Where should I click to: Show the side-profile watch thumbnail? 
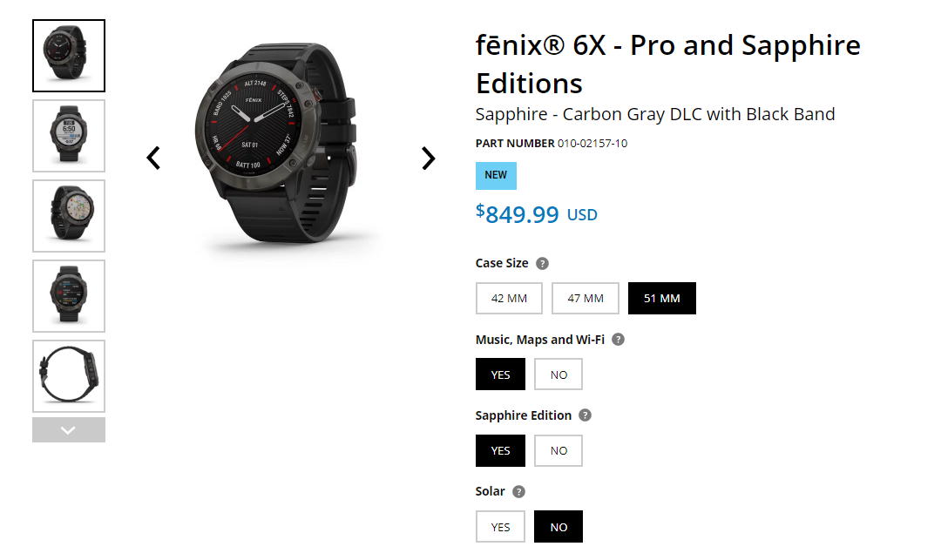click(x=69, y=376)
